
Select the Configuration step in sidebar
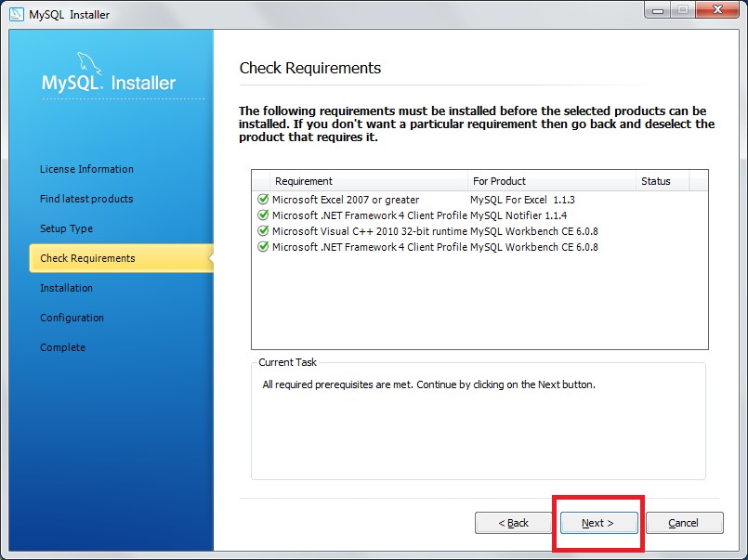point(72,318)
